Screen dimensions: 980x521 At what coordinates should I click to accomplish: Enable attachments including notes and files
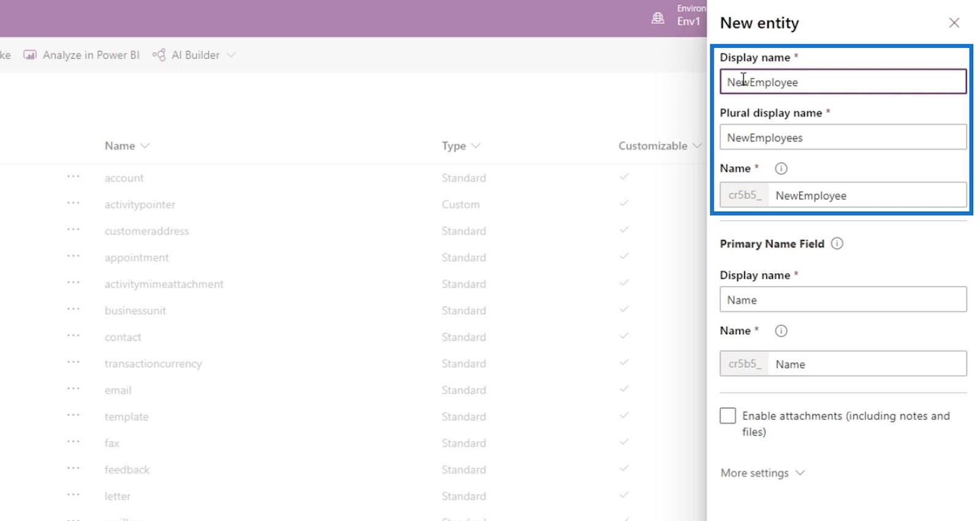pos(728,416)
